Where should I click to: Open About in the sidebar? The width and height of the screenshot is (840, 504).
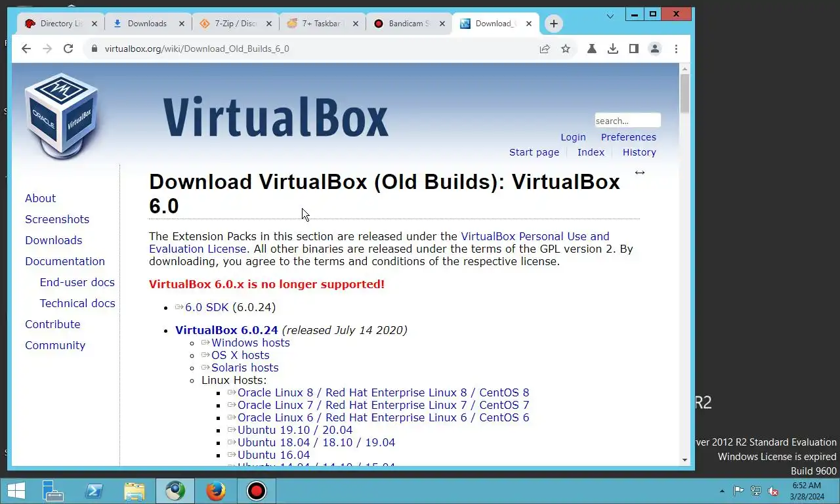point(40,198)
